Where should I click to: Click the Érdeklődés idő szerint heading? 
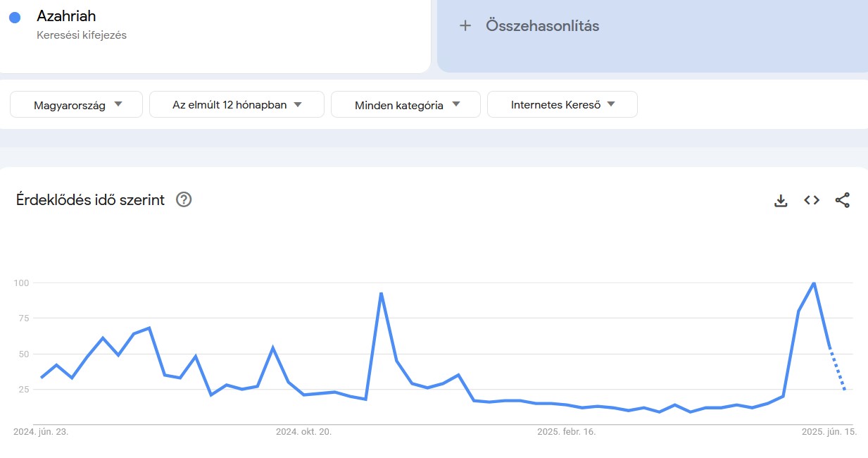[x=90, y=200]
